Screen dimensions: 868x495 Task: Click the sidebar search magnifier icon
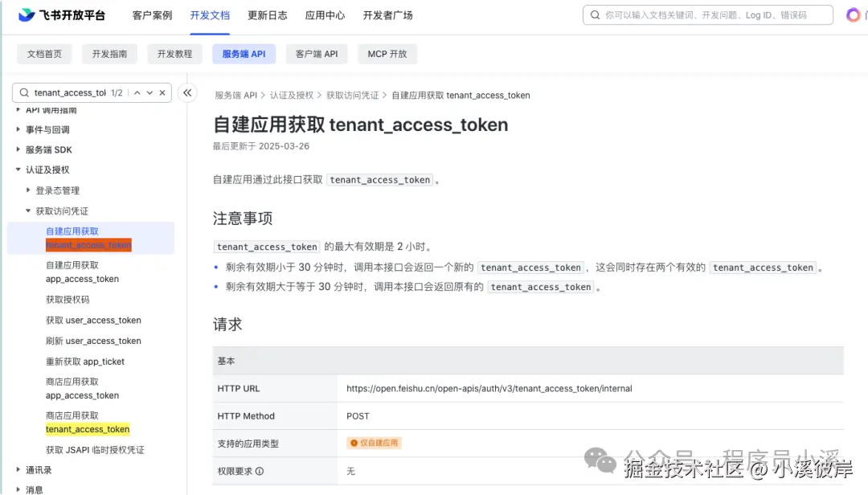(x=24, y=92)
